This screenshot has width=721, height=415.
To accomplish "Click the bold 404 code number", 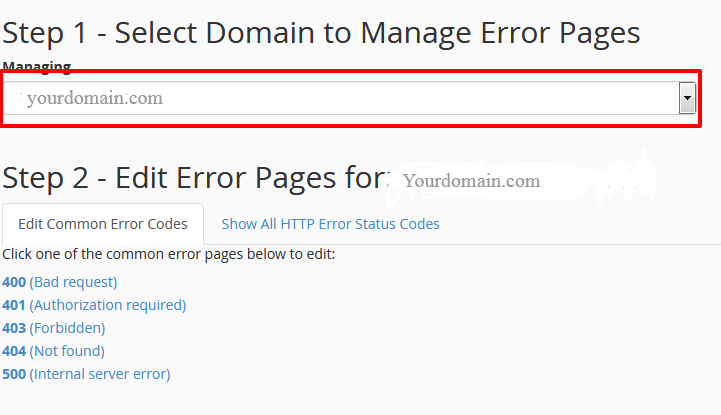I will click(x=14, y=351).
